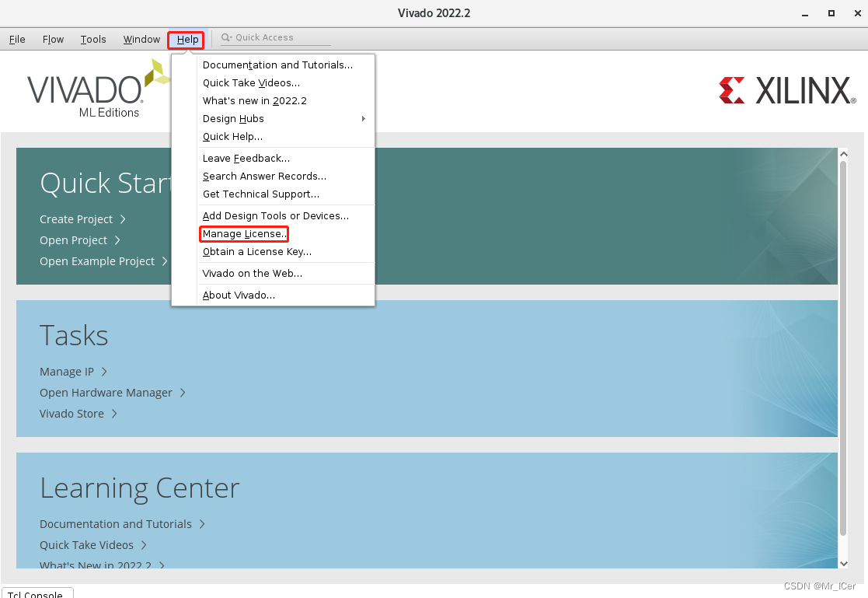Click the Vivado ML Editions logo

99,89
